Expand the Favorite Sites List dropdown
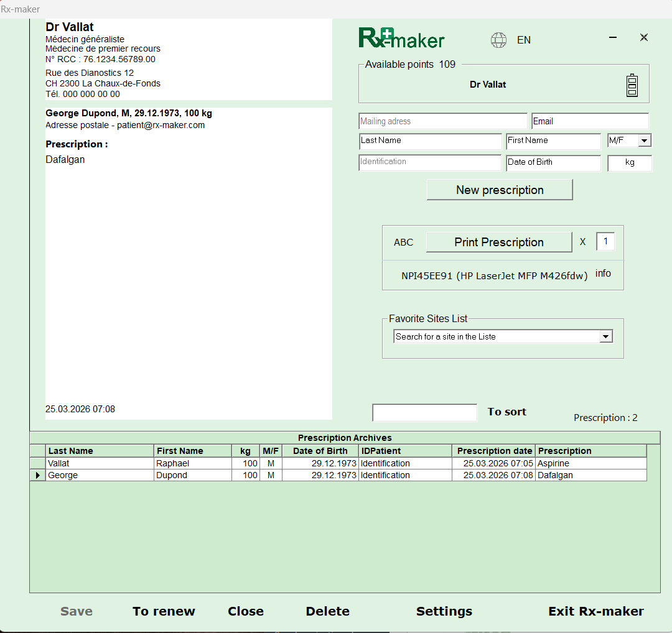This screenshot has height=633, width=672. 605,336
